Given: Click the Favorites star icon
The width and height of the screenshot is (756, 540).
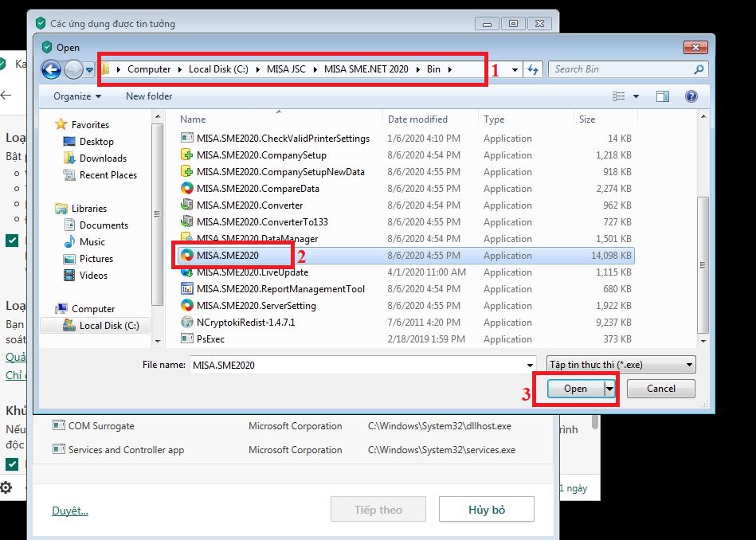Looking at the screenshot, I should point(61,124).
